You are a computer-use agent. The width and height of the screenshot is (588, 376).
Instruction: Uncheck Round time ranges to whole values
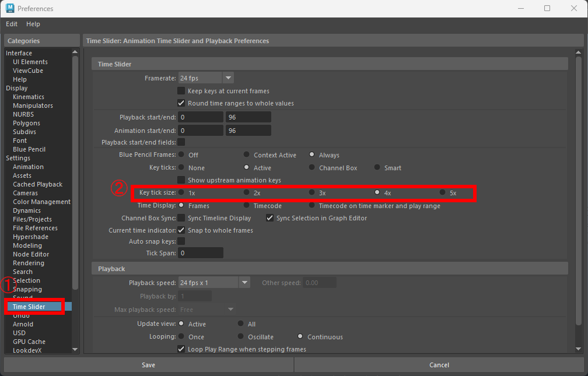[181, 103]
